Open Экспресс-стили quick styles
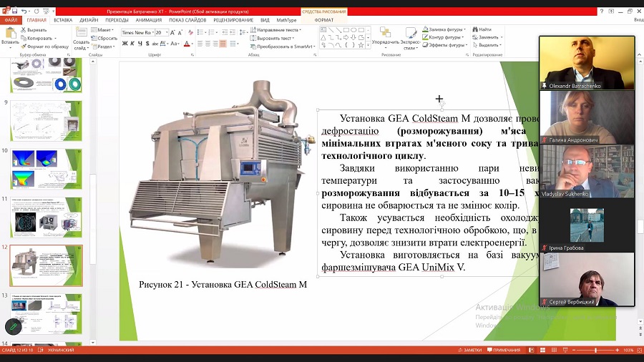 click(x=410, y=39)
